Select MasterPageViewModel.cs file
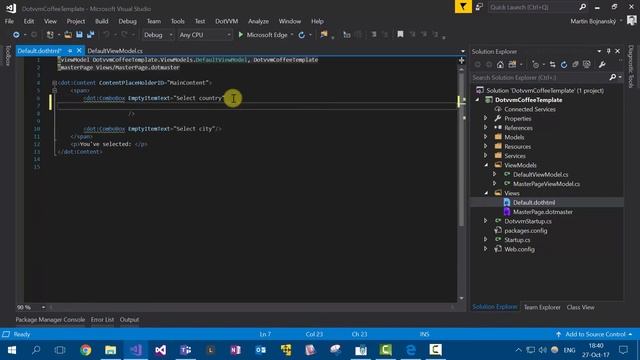640x360 pixels. 546,184
